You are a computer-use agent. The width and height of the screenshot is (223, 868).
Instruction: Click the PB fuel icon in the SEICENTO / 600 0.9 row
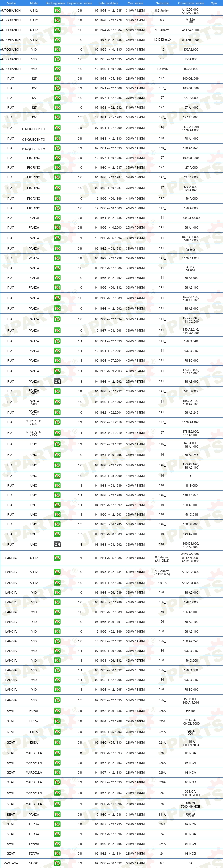point(57,422)
